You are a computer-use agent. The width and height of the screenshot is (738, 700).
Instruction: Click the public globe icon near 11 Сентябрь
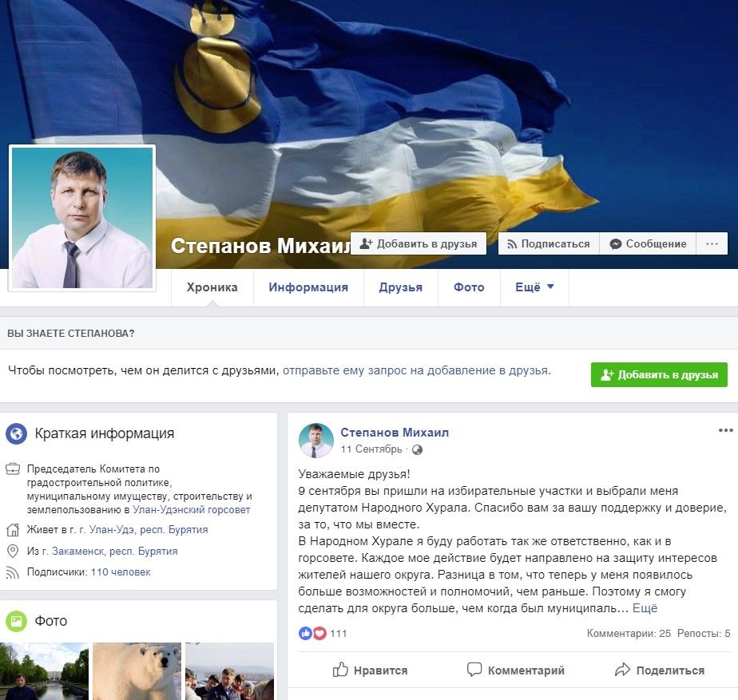coord(417,449)
